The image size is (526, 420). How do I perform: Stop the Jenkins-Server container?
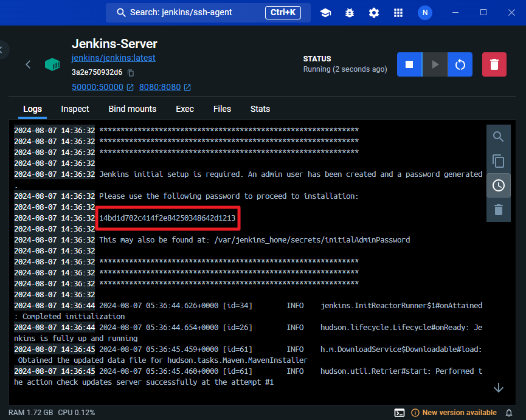pyautogui.click(x=409, y=64)
